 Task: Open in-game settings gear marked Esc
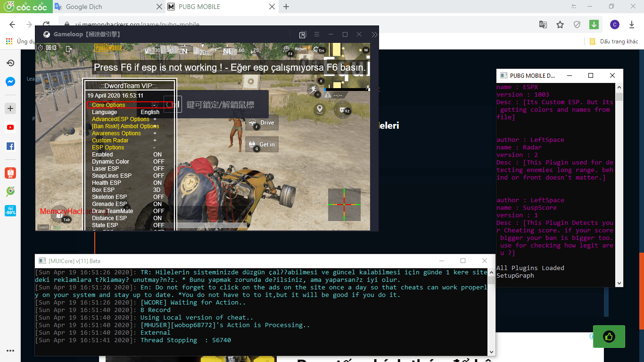point(319,49)
